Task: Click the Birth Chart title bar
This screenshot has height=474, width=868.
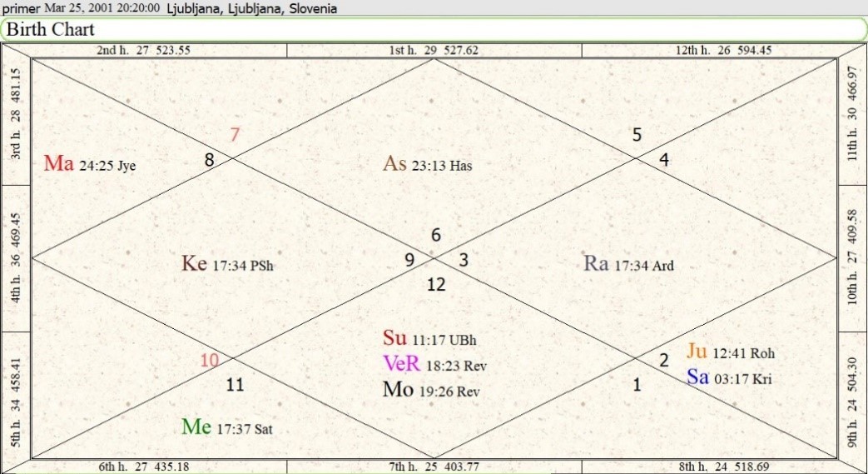Action: click(x=433, y=29)
